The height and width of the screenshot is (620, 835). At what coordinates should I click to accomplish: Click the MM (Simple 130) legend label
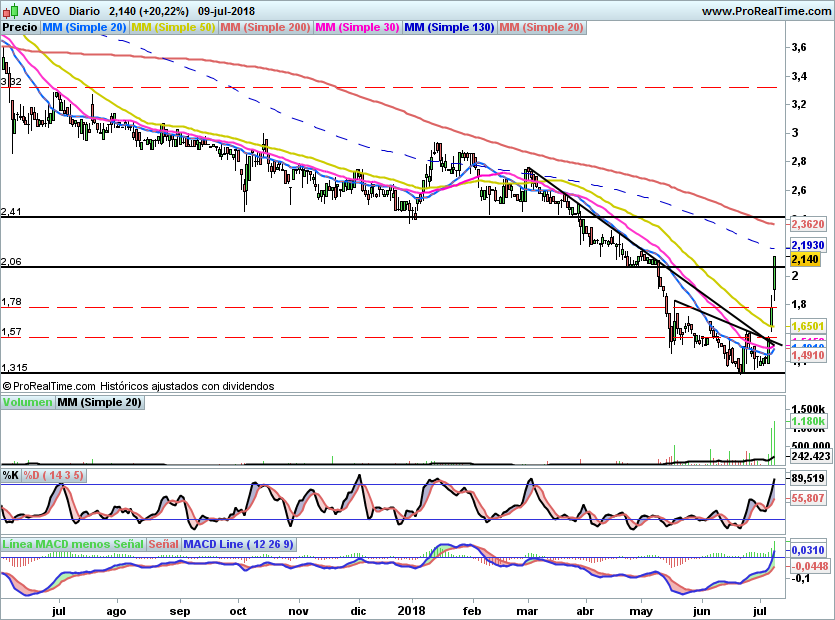click(x=449, y=28)
